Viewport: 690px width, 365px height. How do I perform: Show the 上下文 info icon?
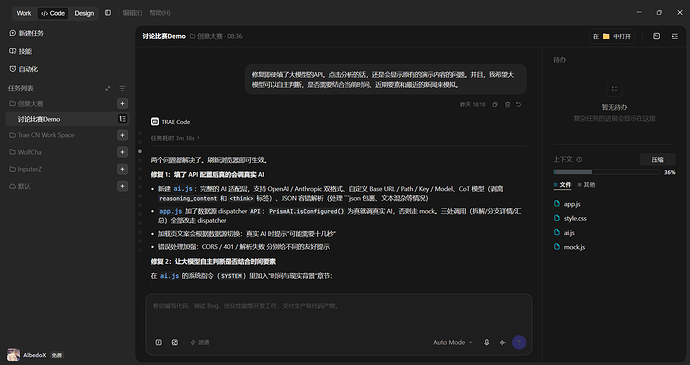click(x=579, y=159)
